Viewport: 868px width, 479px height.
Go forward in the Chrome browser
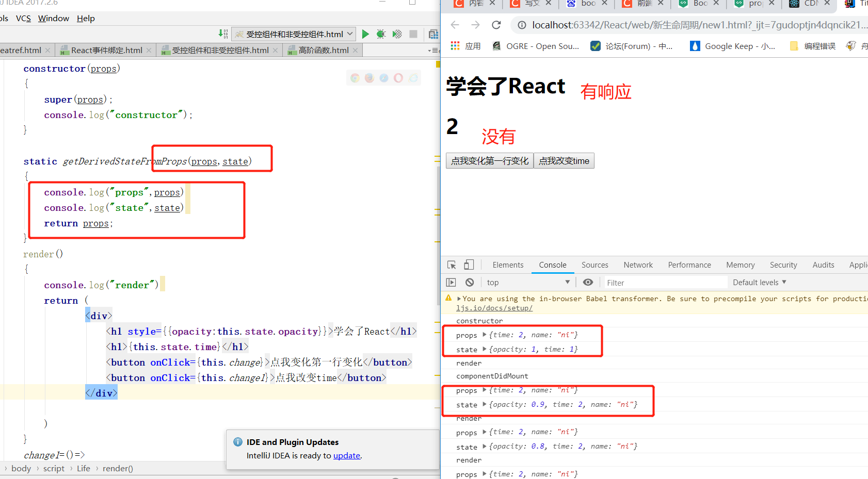point(475,25)
